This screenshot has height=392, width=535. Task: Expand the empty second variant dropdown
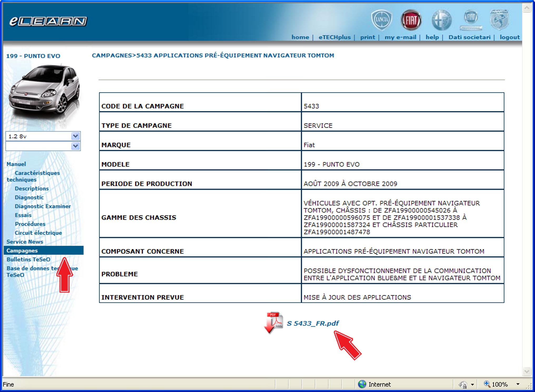(x=76, y=146)
